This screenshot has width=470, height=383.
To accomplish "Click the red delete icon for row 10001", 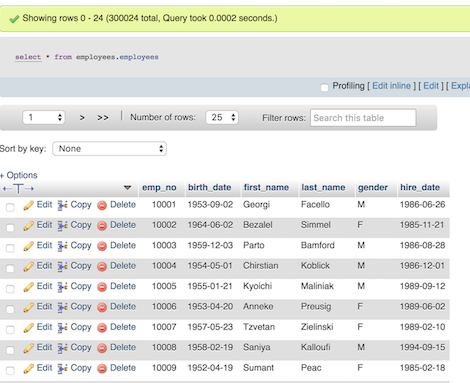I will click(x=102, y=205).
